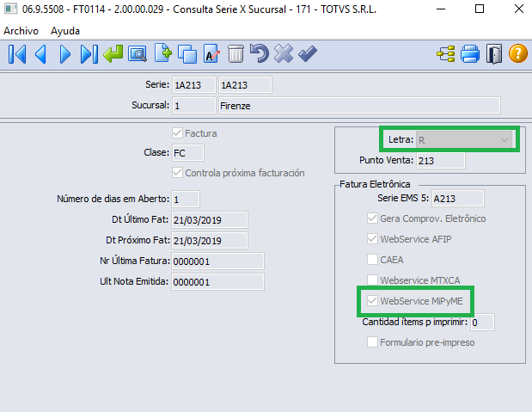Modify the record with the edit document icon
The image size is (532, 412).
pyautogui.click(x=211, y=53)
